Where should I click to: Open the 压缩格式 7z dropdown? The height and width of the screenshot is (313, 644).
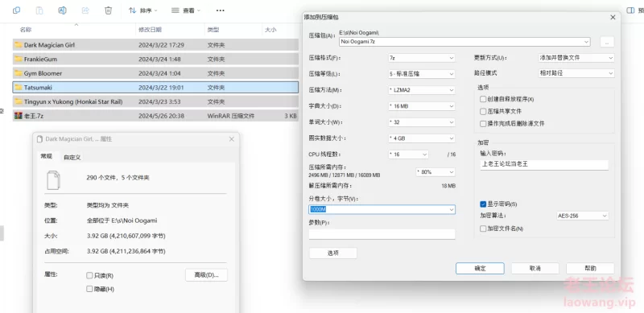point(421,58)
